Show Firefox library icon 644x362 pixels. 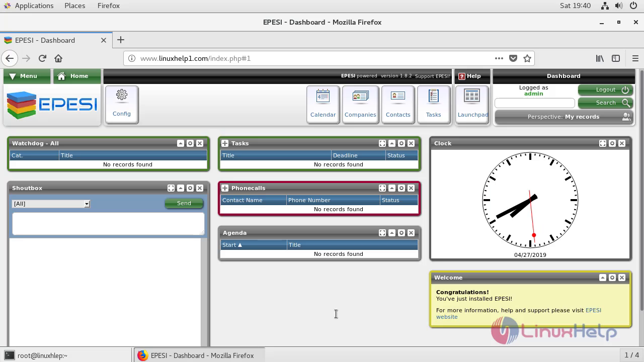pyautogui.click(x=600, y=58)
